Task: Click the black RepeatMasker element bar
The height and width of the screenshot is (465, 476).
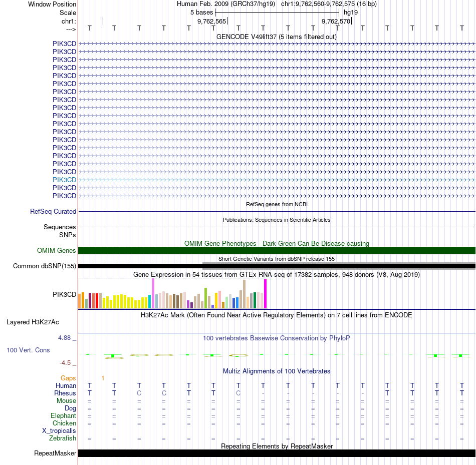Action: (277, 453)
